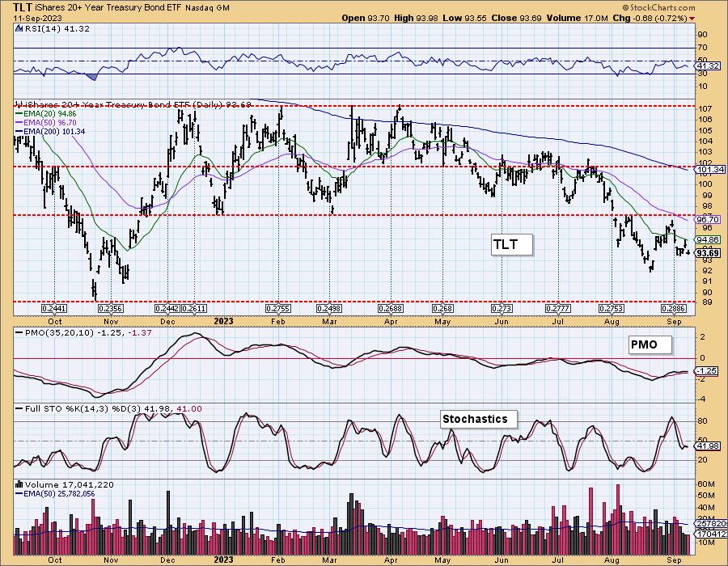The width and height of the screenshot is (728, 566).
Task: Click the 94.86 price tag on right axis
Action: [x=709, y=240]
